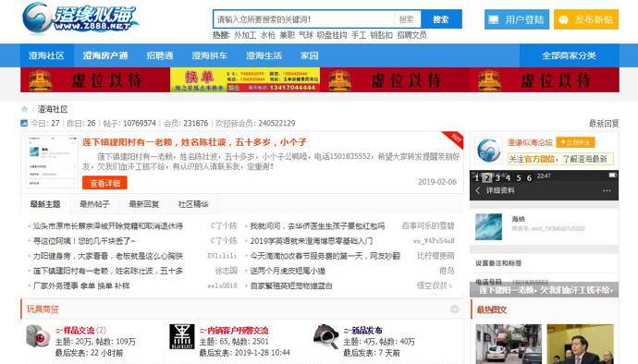Click hot search keyword 外加工
638x364 pixels.
245,35
